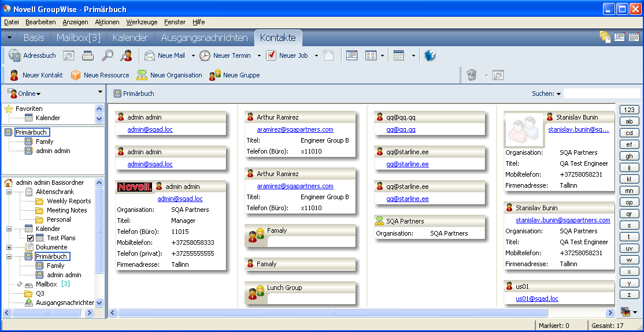The width and height of the screenshot is (644, 332).
Task: Select the SQA Partners organisation card
Action: pyautogui.click(x=430, y=227)
